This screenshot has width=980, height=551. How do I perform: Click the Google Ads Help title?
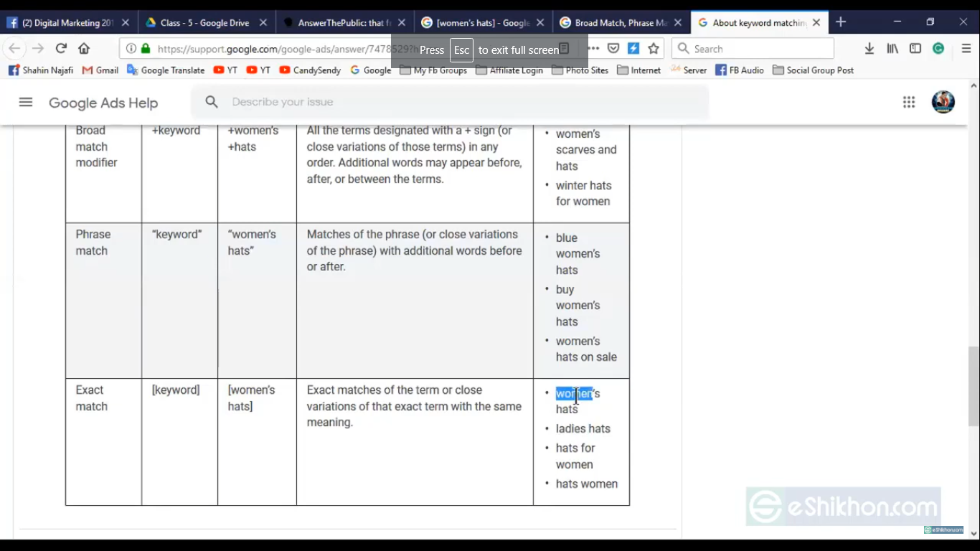tap(103, 103)
